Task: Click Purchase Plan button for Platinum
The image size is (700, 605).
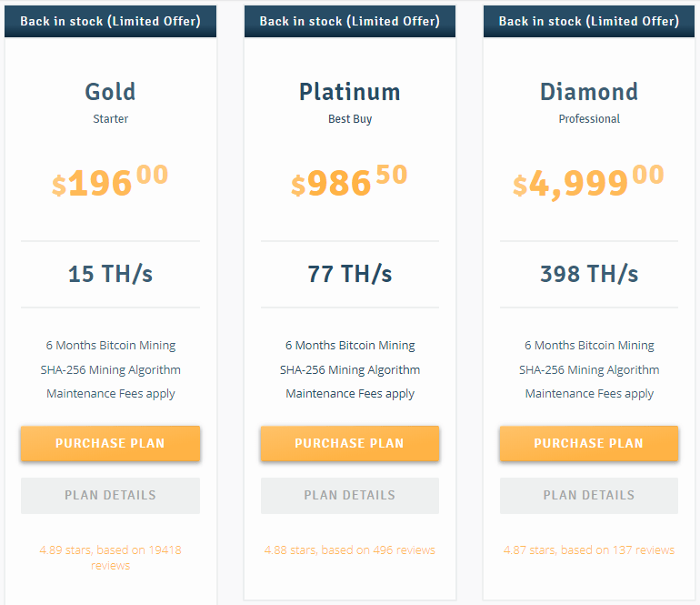Action: [x=349, y=443]
